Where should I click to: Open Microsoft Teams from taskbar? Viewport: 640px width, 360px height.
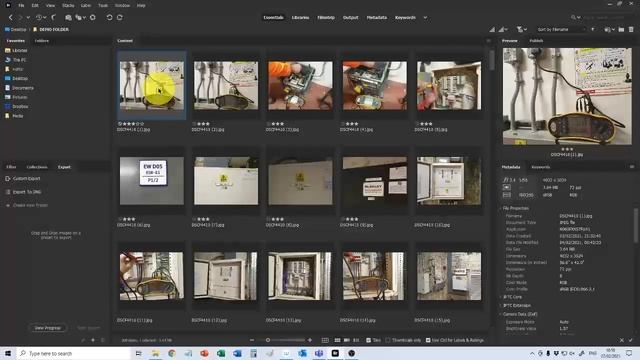[x=319, y=353]
